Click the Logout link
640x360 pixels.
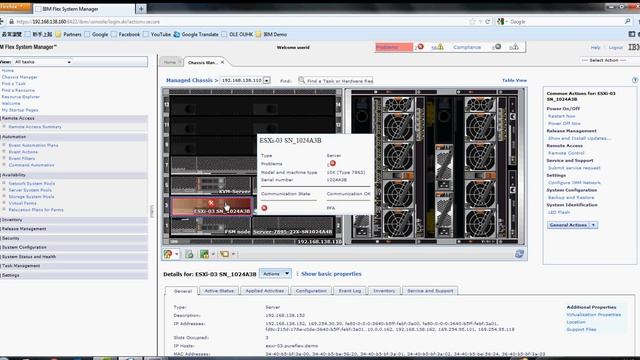(x=616, y=48)
